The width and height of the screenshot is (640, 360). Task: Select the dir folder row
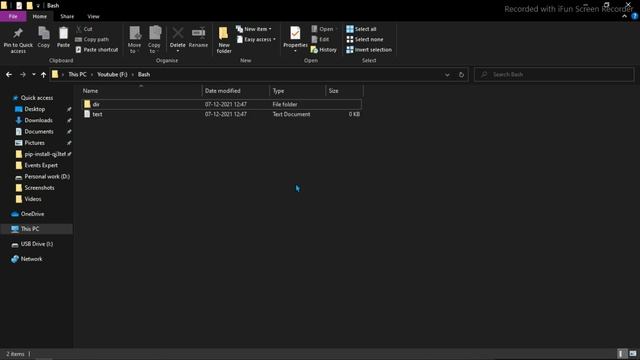[221, 104]
